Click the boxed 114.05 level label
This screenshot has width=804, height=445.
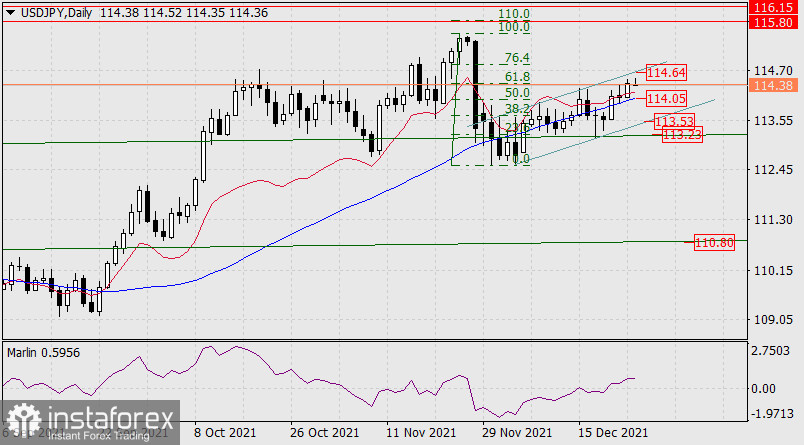[665, 98]
